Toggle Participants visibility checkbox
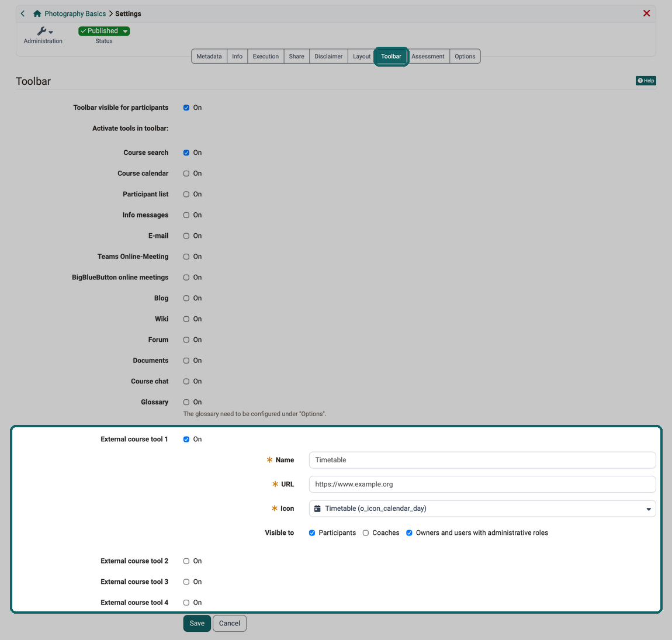This screenshot has width=672, height=640. [312, 533]
